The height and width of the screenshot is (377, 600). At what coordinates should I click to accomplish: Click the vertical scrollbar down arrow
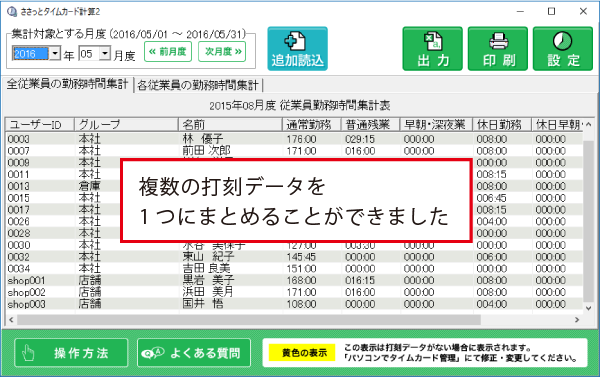[588, 308]
